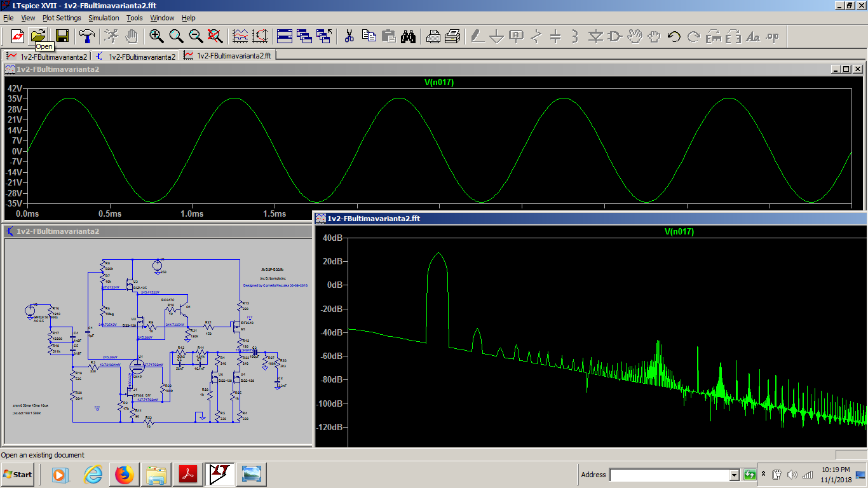Zoom out with the minus magnifier icon

tap(196, 36)
